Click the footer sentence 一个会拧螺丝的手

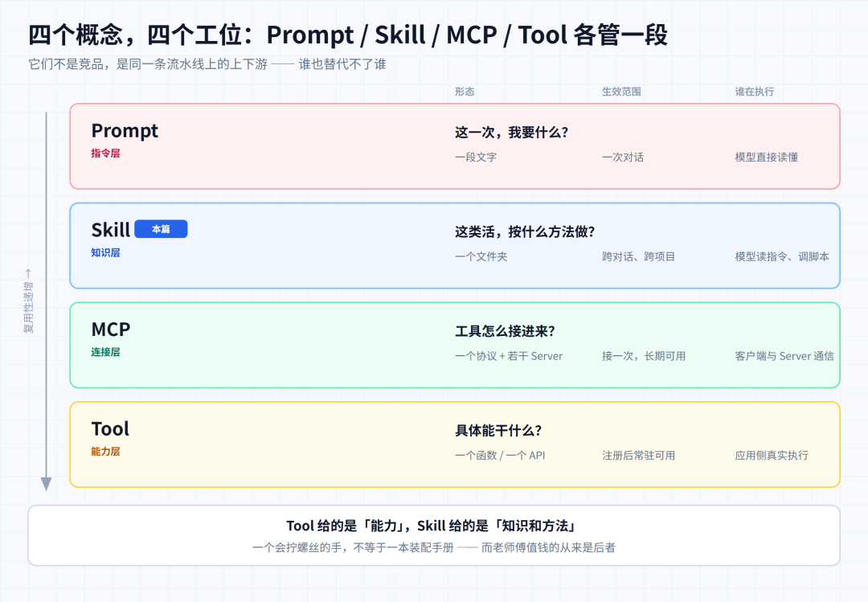(x=433, y=547)
